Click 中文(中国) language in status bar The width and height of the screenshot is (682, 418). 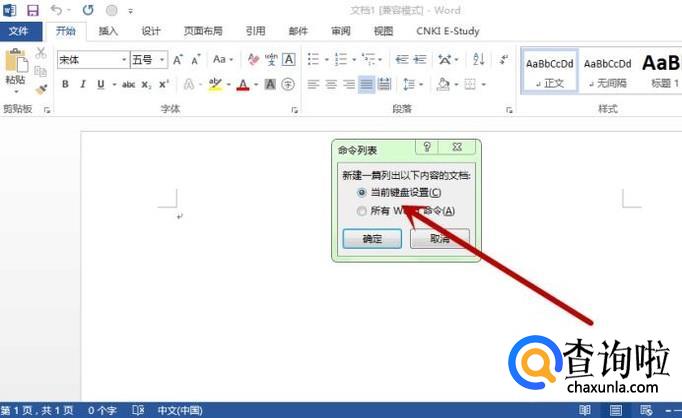tap(180, 410)
